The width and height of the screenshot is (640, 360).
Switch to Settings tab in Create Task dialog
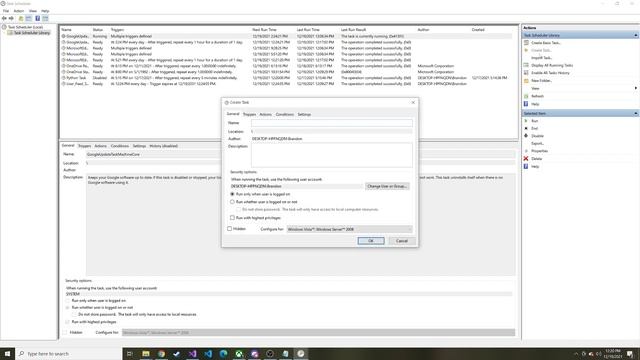click(x=304, y=114)
